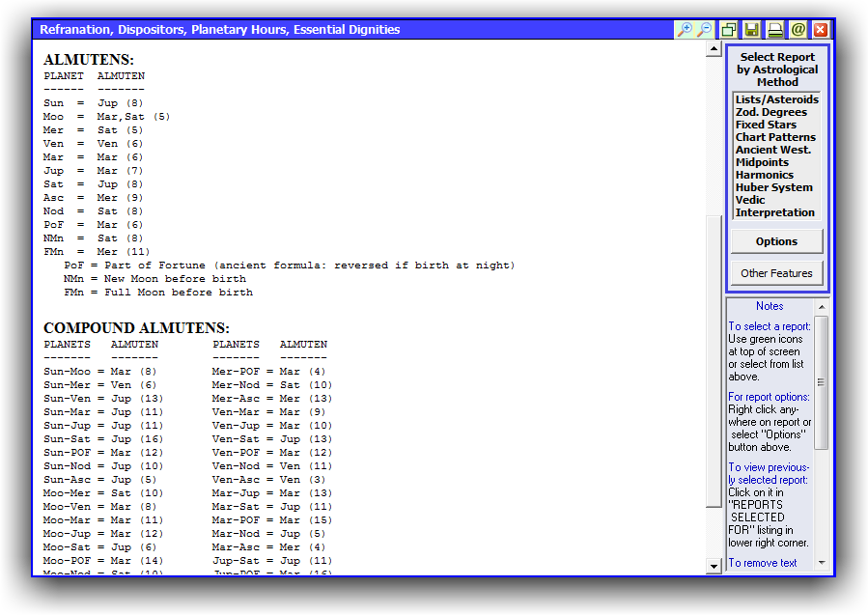
Task: Pick Huber System from the list
Action: (x=773, y=187)
